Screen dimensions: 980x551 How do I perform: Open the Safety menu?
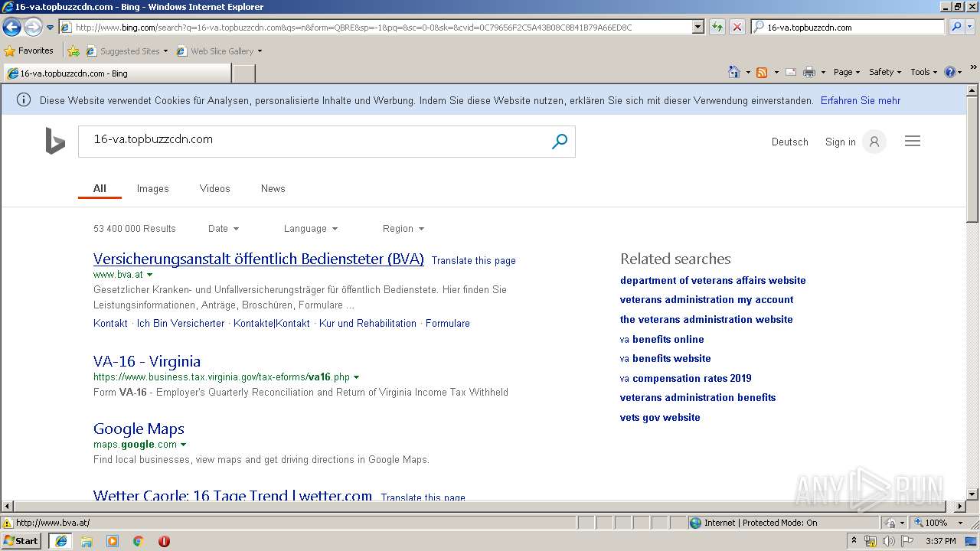[x=885, y=72]
